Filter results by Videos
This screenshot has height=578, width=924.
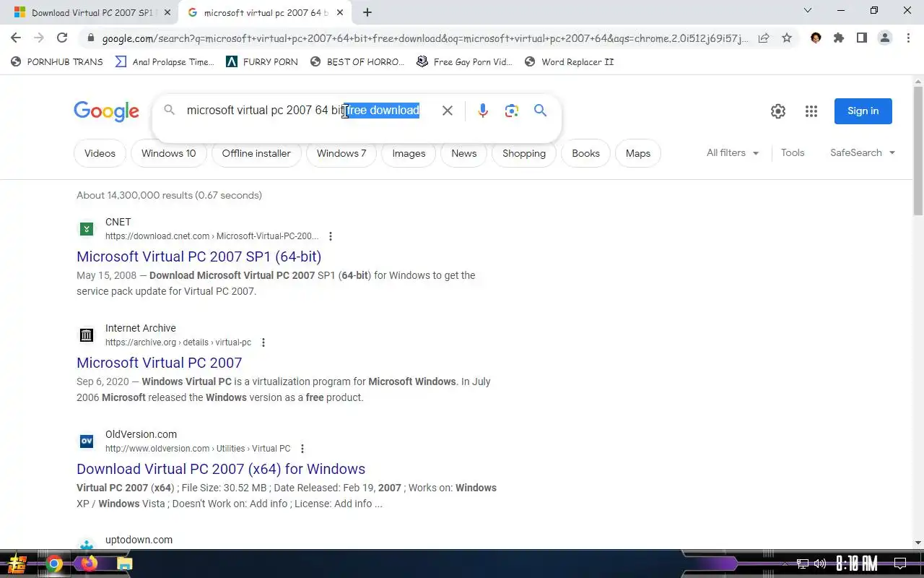click(100, 153)
